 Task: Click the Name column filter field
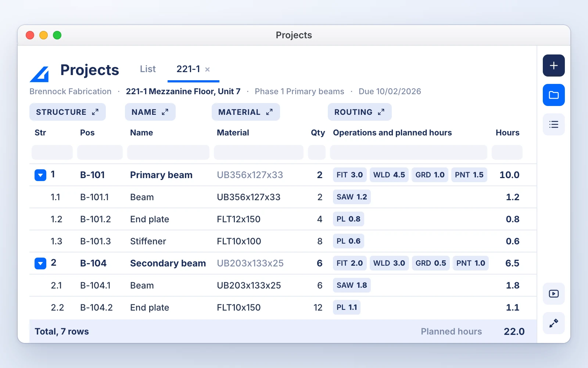(x=168, y=152)
